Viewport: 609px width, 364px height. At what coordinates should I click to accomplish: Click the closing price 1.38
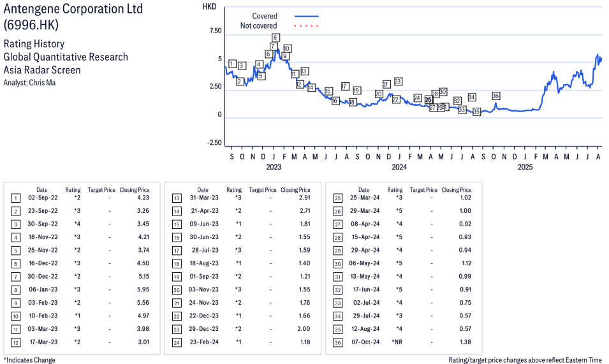pos(466,342)
